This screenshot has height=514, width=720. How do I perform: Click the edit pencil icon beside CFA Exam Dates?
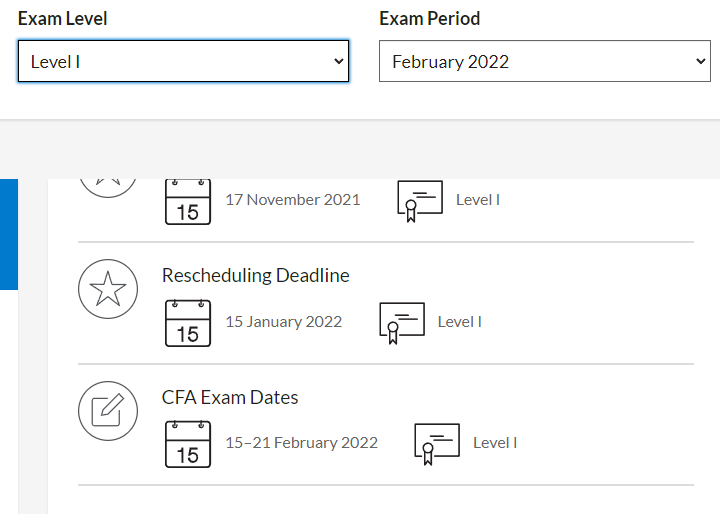[x=108, y=411]
